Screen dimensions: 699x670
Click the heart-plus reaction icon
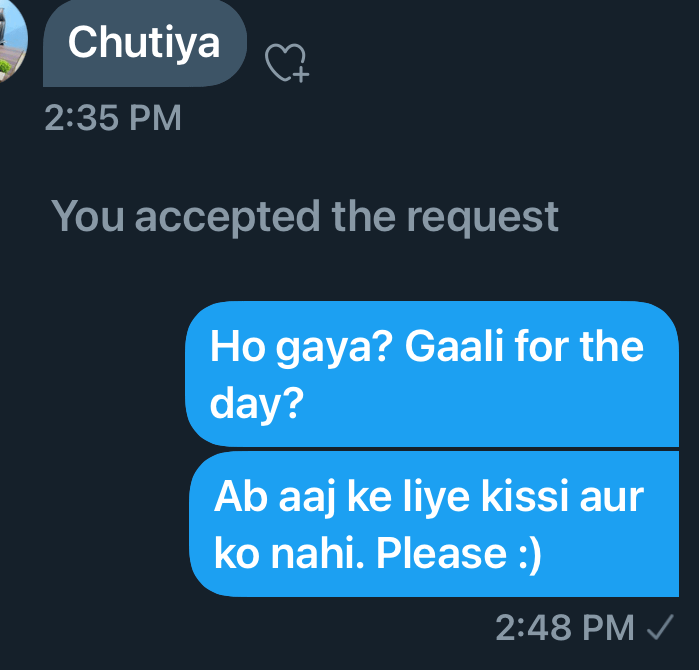pos(287,64)
